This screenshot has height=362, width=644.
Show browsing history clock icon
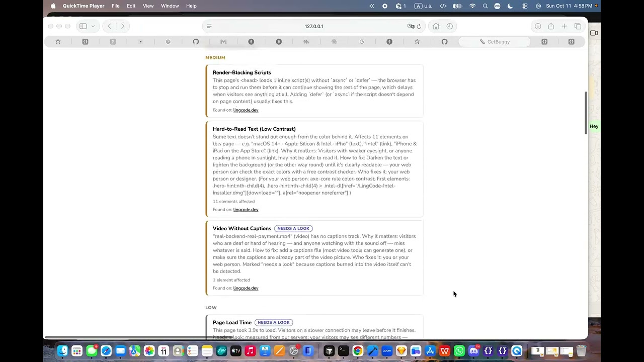pyautogui.click(x=449, y=26)
